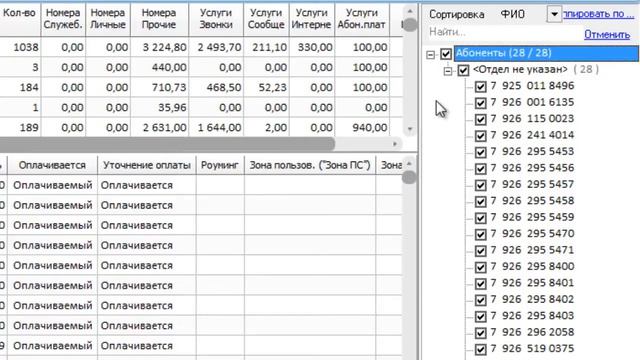Click the horizontal scrollbar thumb
The image size is (640, 360).
tap(167, 144)
